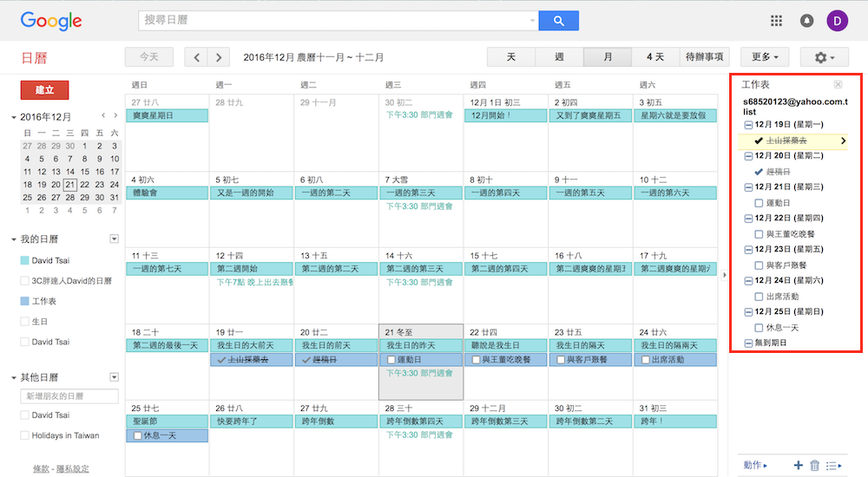Switch to 週 week view
The image size is (868, 477).
click(x=559, y=57)
